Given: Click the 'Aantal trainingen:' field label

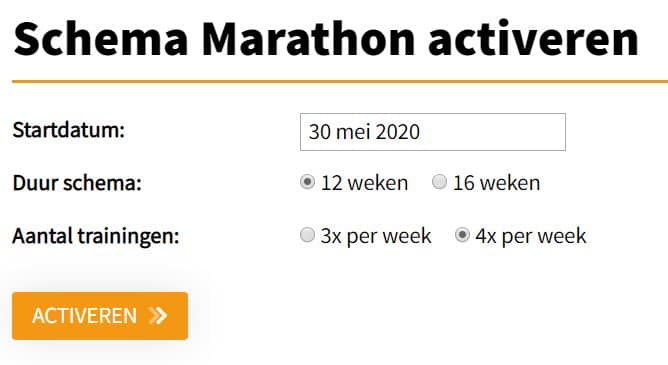Looking at the screenshot, I should coord(96,236).
